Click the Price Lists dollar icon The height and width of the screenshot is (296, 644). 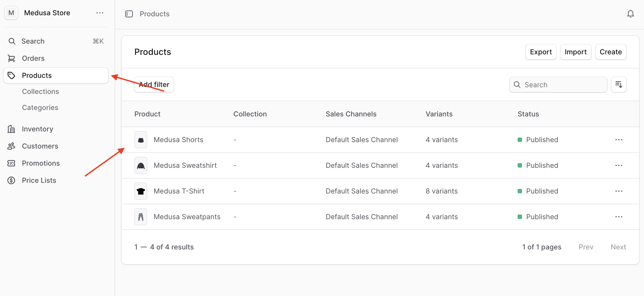tap(11, 180)
